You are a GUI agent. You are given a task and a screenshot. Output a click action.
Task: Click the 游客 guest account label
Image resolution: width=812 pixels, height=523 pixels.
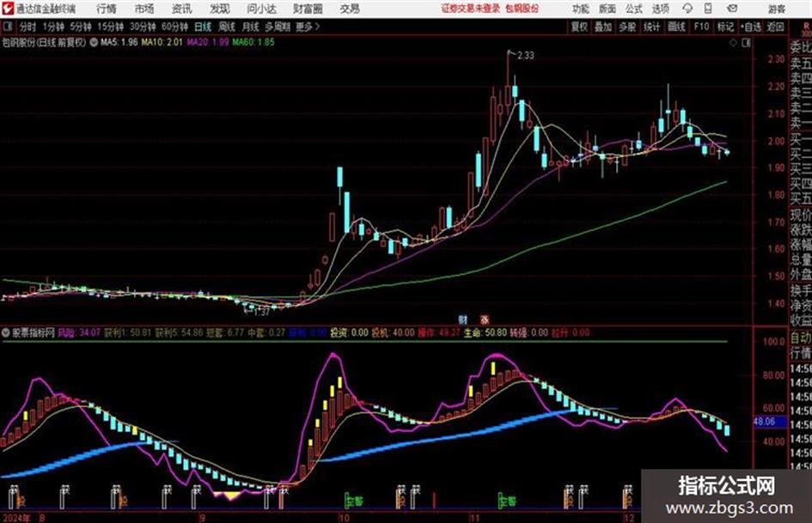777,9
